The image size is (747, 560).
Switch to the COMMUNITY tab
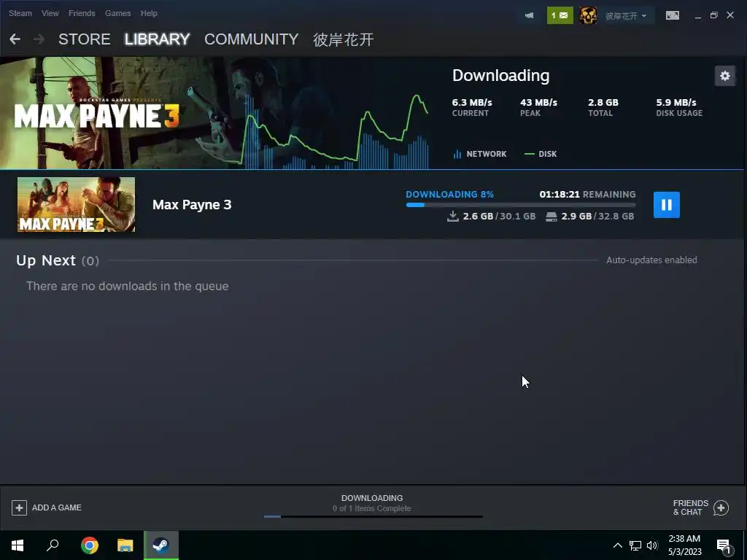[251, 39]
